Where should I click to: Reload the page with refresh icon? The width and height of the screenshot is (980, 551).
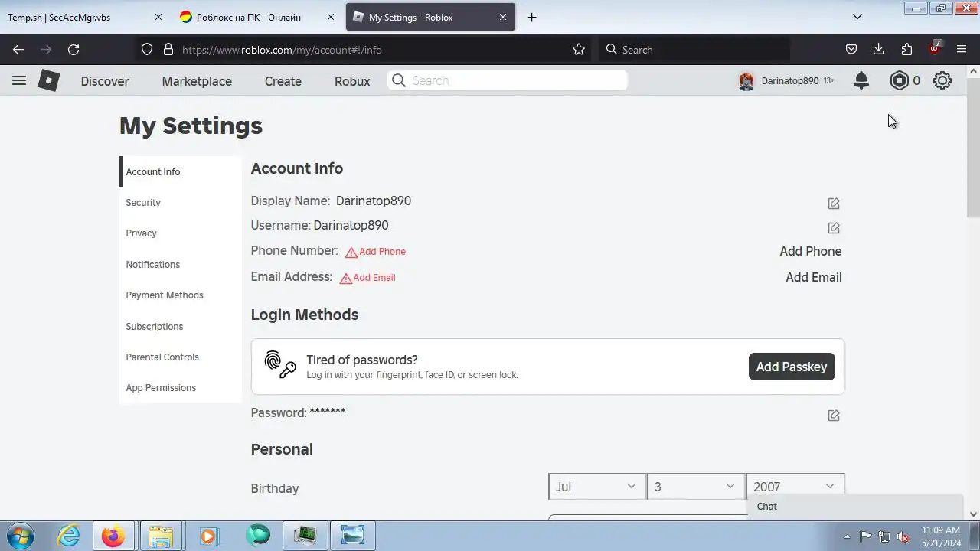point(73,49)
